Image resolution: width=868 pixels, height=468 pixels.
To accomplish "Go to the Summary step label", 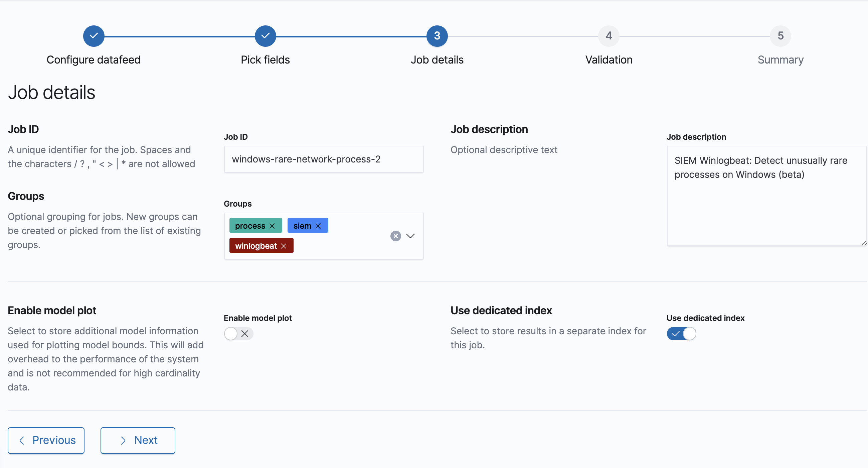I will coord(780,60).
